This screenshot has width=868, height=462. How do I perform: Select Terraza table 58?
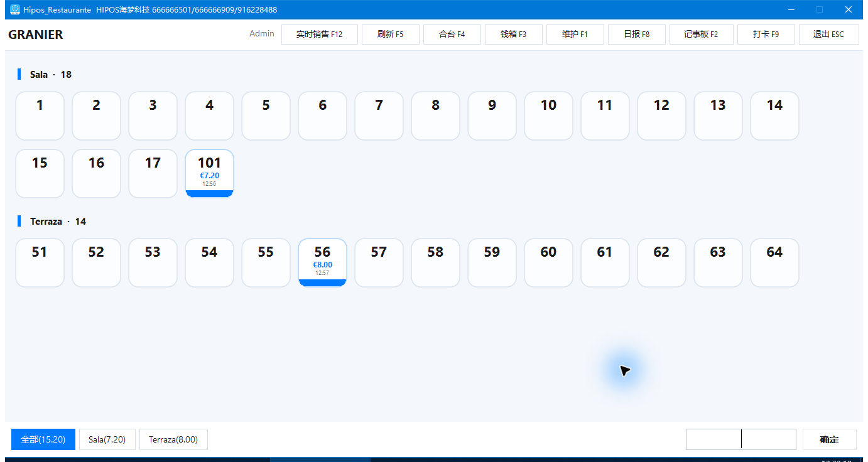coord(436,263)
